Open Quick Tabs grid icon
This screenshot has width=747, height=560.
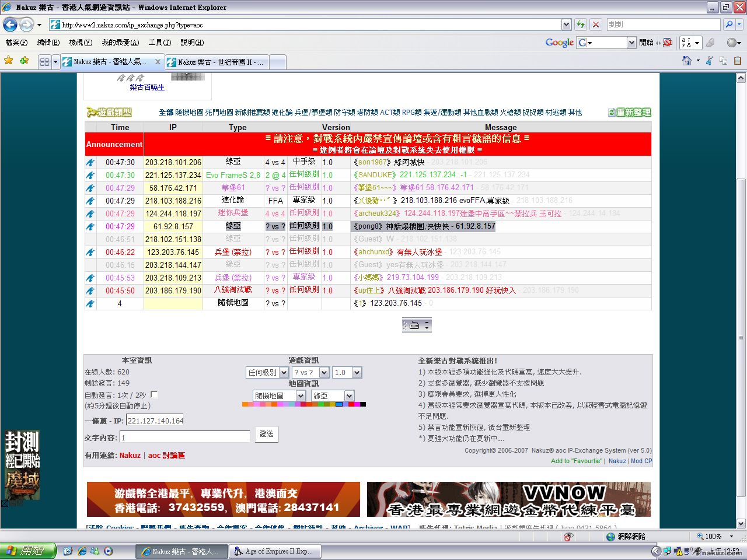click(44, 61)
